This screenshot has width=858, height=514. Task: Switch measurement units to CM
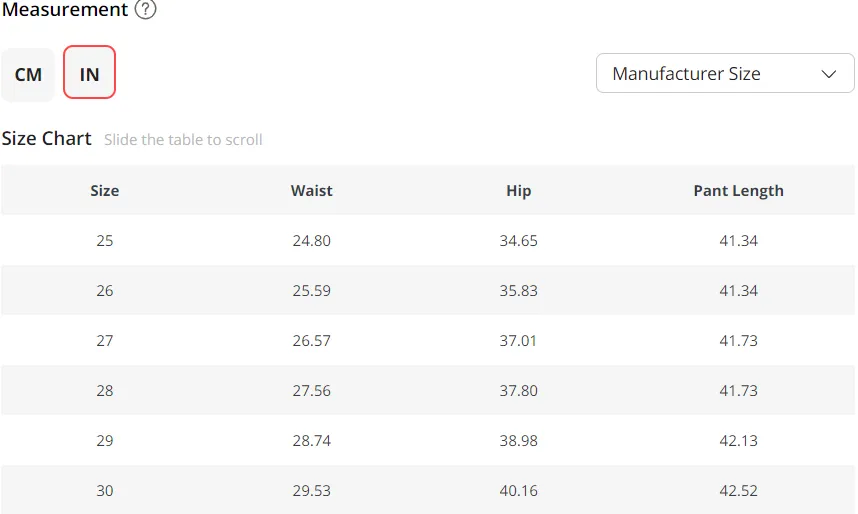point(28,74)
